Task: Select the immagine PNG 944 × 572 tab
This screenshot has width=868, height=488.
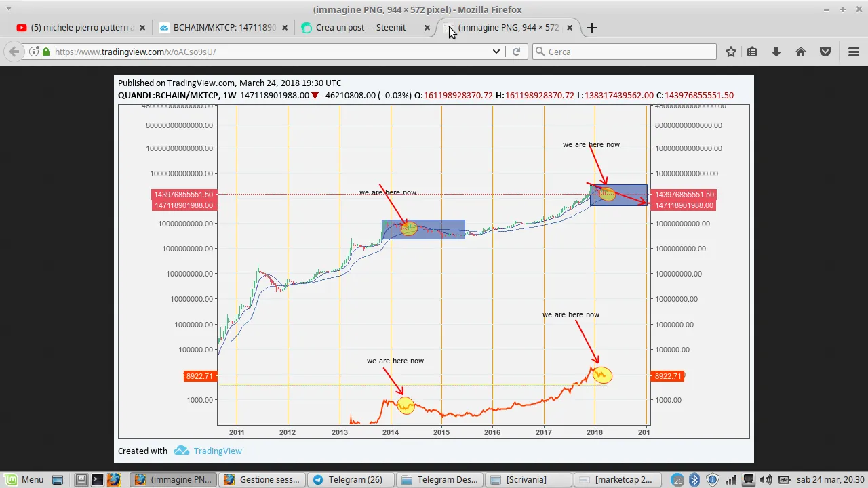Action: pyautogui.click(x=509, y=28)
